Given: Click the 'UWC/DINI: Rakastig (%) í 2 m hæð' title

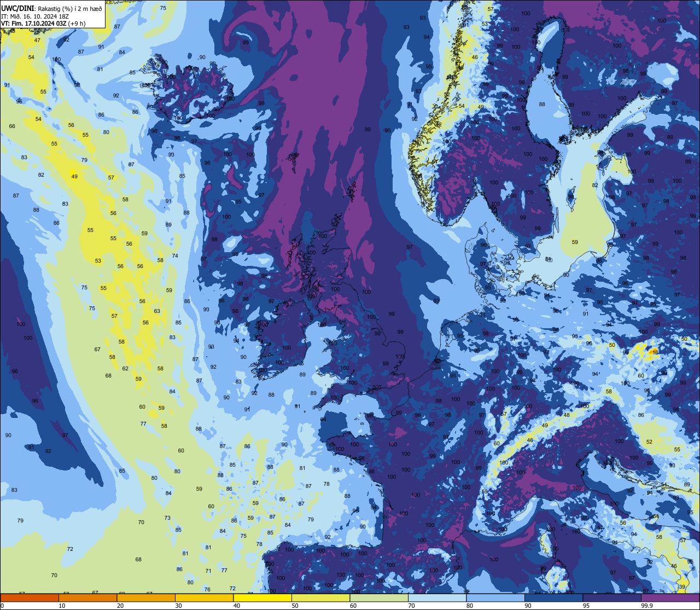Looking at the screenshot, I should [x=52, y=8].
